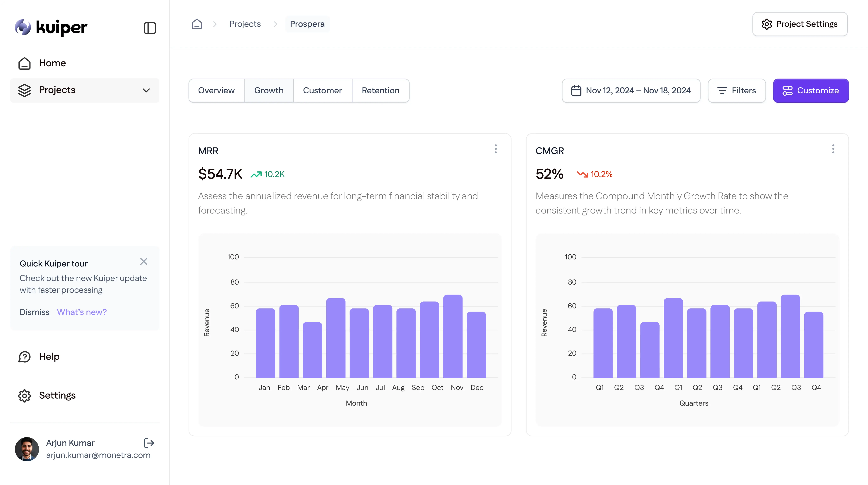Close the Quick Kuiper tour card
This screenshot has width=868, height=485.
144,261
